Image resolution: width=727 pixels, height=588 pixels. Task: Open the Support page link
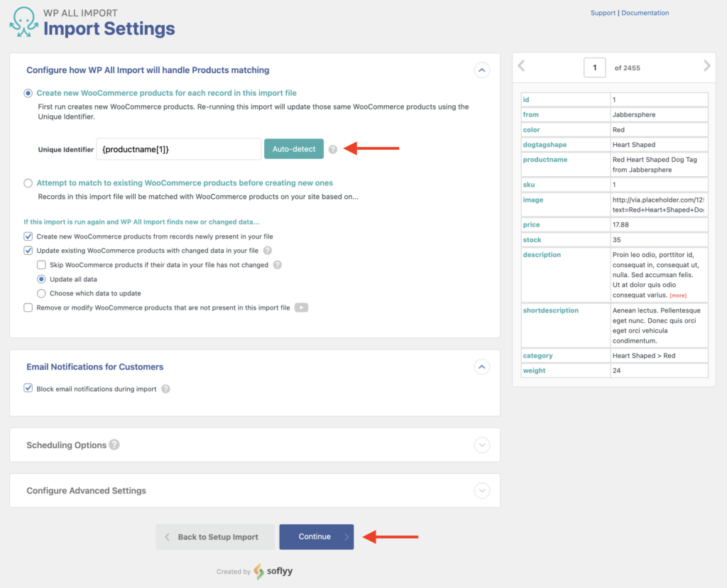pyautogui.click(x=603, y=12)
